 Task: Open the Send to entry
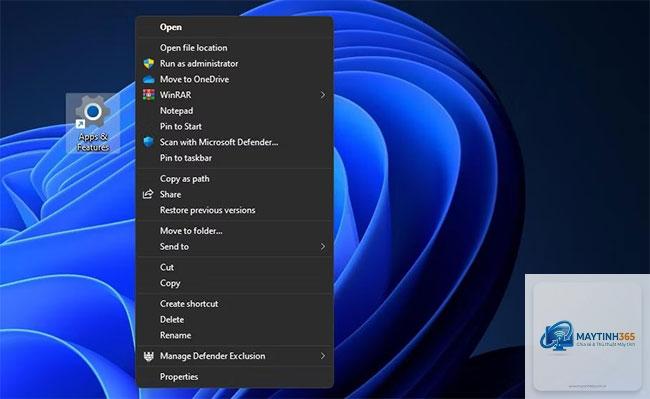point(235,247)
